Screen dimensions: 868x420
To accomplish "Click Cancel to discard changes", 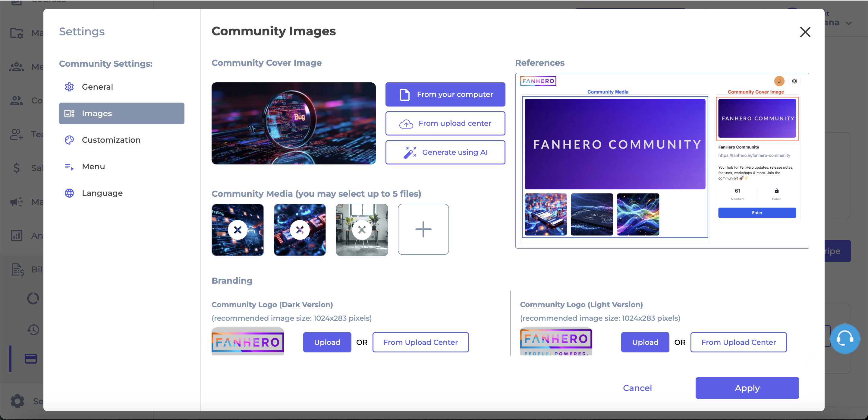I will tap(637, 388).
